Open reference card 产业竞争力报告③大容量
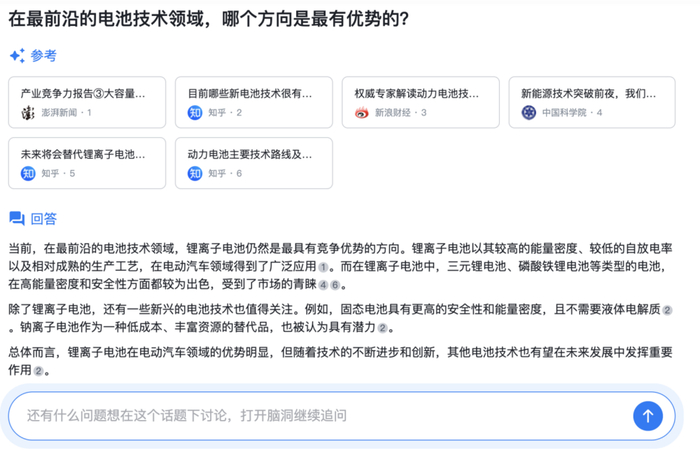 tap(86, 102)
